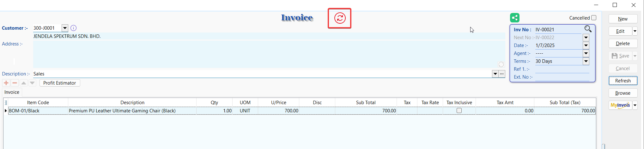The width and height of the screenshot is (644, 149).
Task: Click the red sync refresh icon beside Invoice title
Action: [x=340, y=18]
